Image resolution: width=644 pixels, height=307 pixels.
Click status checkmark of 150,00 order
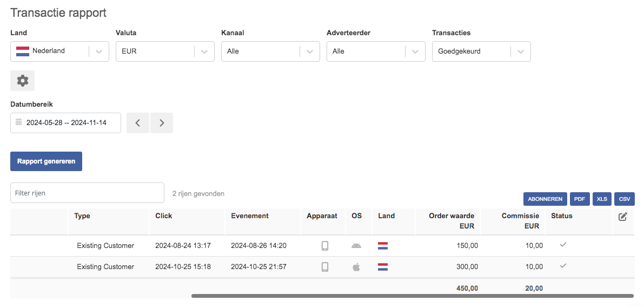click(x=563, y=244)
